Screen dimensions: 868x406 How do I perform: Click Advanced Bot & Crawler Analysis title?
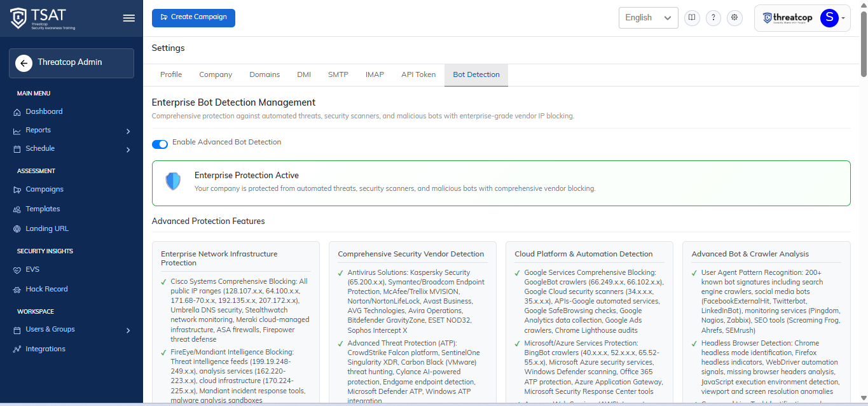click(x=750, y=254)
